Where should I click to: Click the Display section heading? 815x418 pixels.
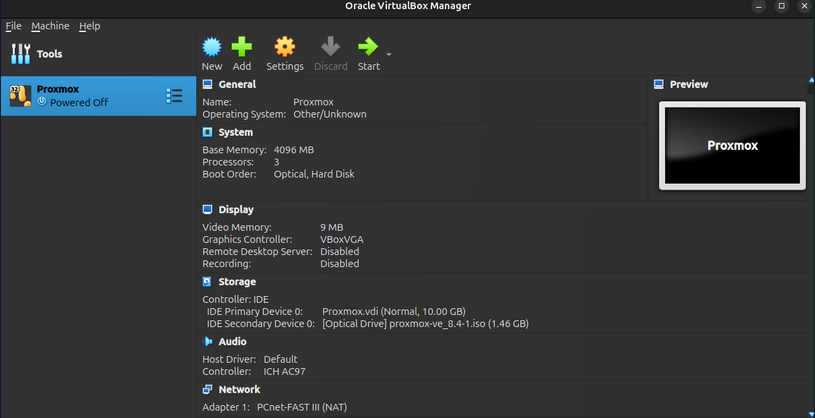pyautogui.click(x=236, y=210)
